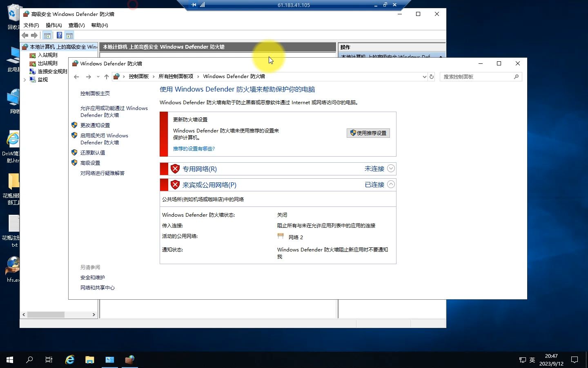Click left scroll arrow in console tree

pyautogui.click(x=24, y=315)
